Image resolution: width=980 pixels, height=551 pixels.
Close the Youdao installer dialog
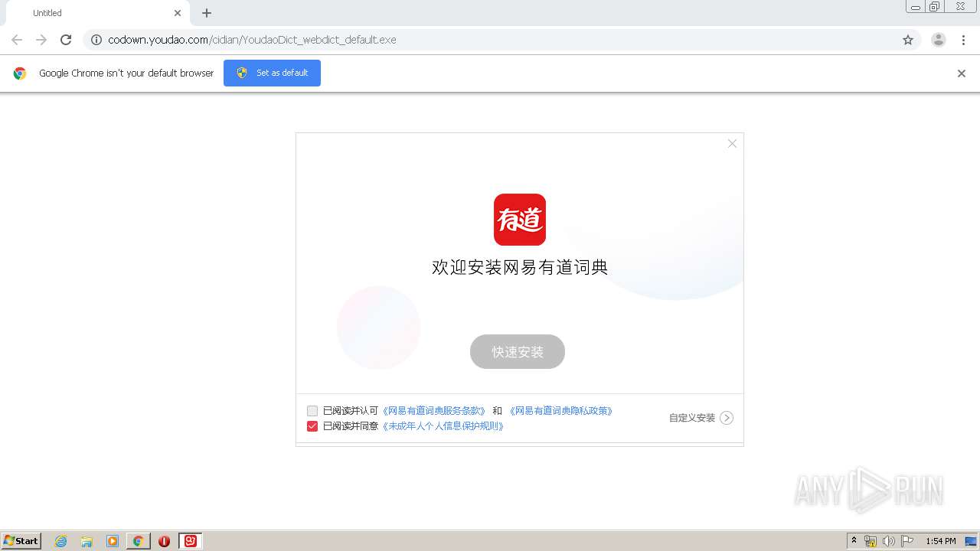tap(732, 144)
